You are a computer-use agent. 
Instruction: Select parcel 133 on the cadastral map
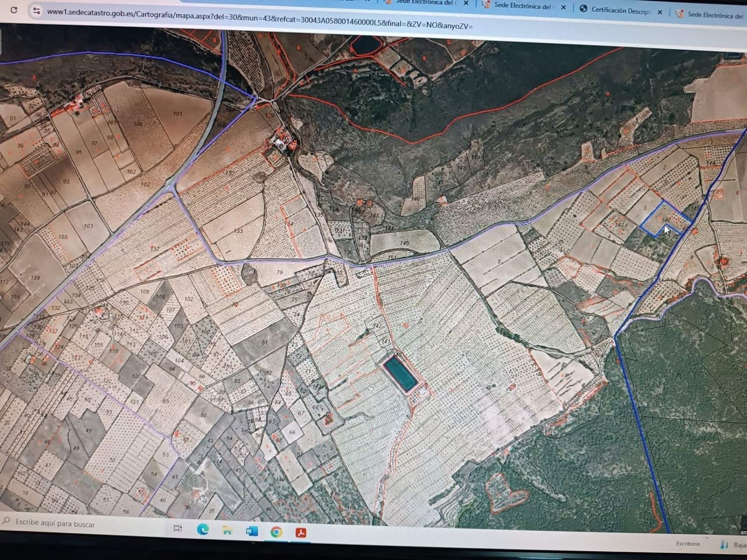pyautogui.click(x=238, y=231)
